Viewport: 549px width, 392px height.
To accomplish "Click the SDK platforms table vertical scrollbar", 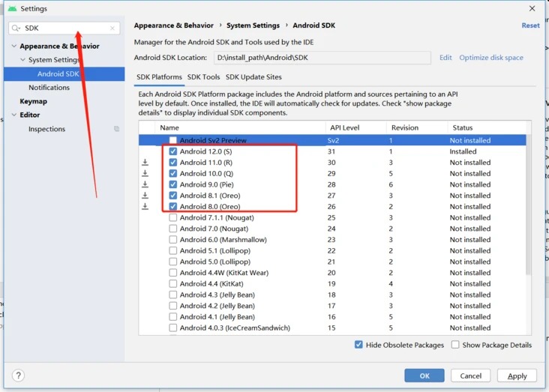I will [x=529, y=205].
